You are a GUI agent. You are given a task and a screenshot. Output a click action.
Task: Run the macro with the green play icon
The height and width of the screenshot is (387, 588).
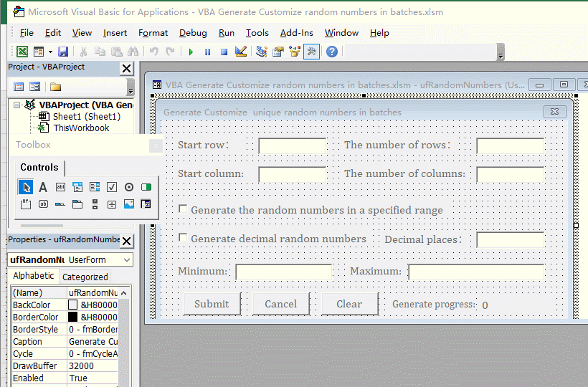coord(191,52)
